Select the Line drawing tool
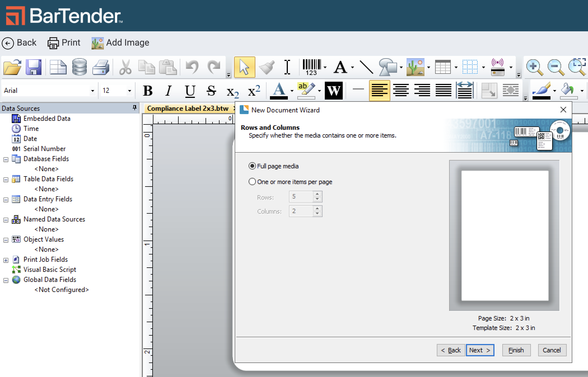This screenshot has height=377, width=588. pyautogui.click(x=366, y=67)
